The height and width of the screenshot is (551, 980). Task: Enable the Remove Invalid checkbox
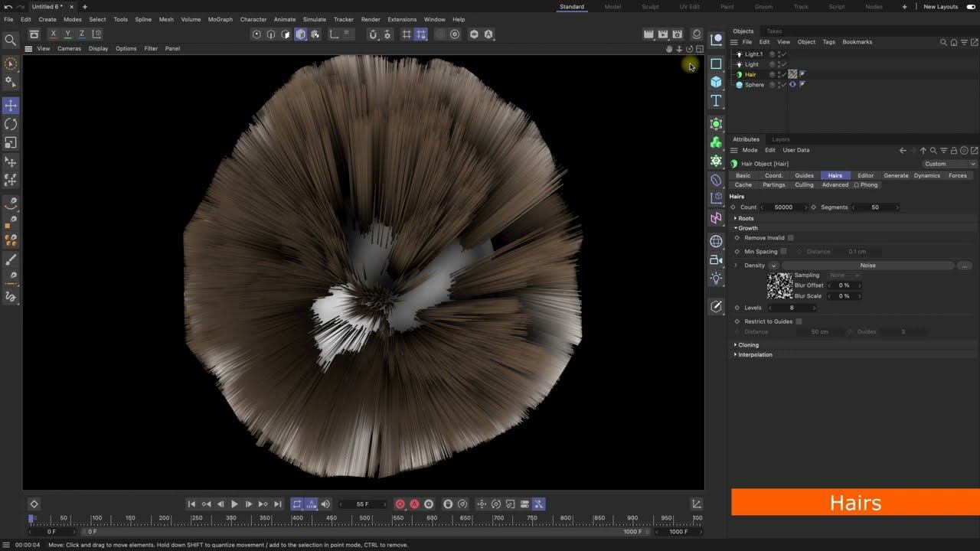[x=791, y=238]
